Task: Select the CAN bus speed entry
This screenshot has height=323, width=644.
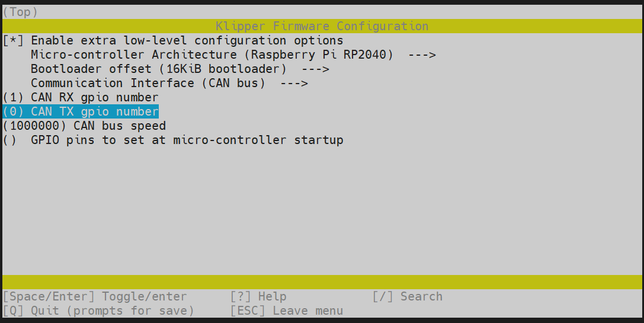Action: (120, 126)
